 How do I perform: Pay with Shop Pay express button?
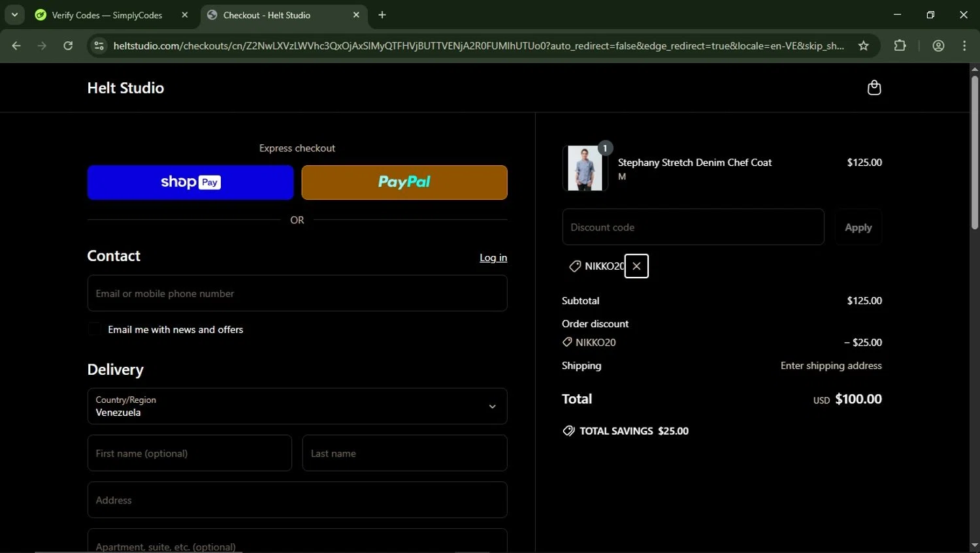pyautogui.click(x=190, y=182)
